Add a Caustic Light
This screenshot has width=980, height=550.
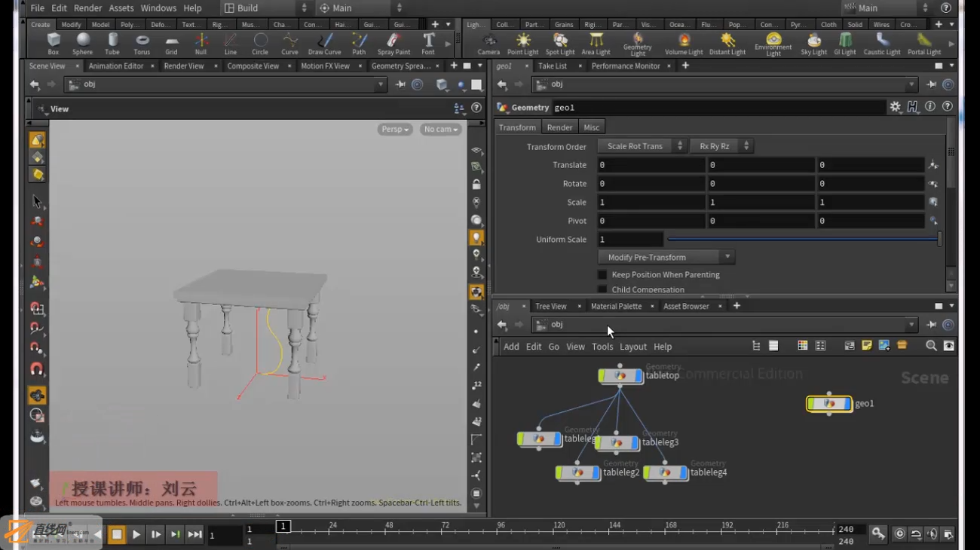[882, 44]
